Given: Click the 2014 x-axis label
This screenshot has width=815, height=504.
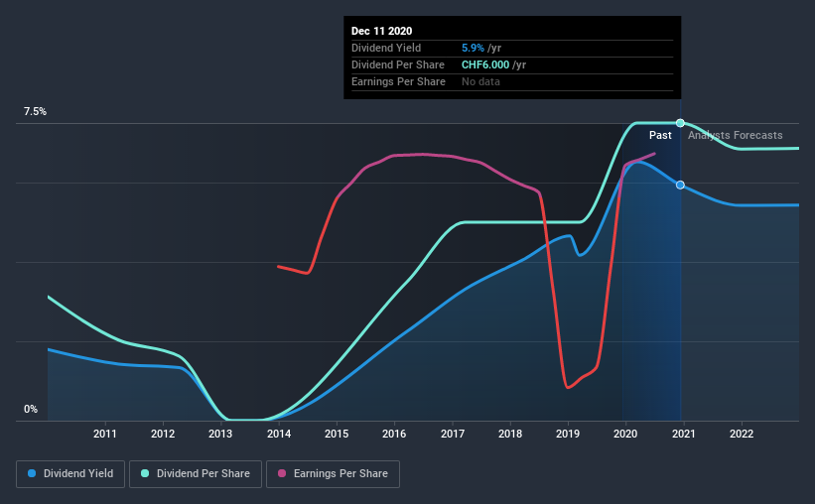Looking at the screenshot, I should click(x=279, y=434).
